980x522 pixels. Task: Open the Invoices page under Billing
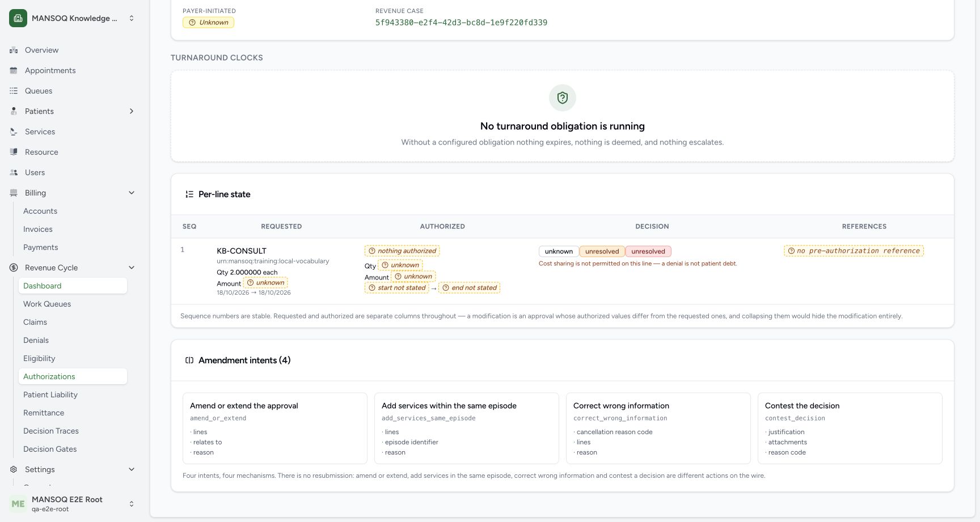coord(73,230)
